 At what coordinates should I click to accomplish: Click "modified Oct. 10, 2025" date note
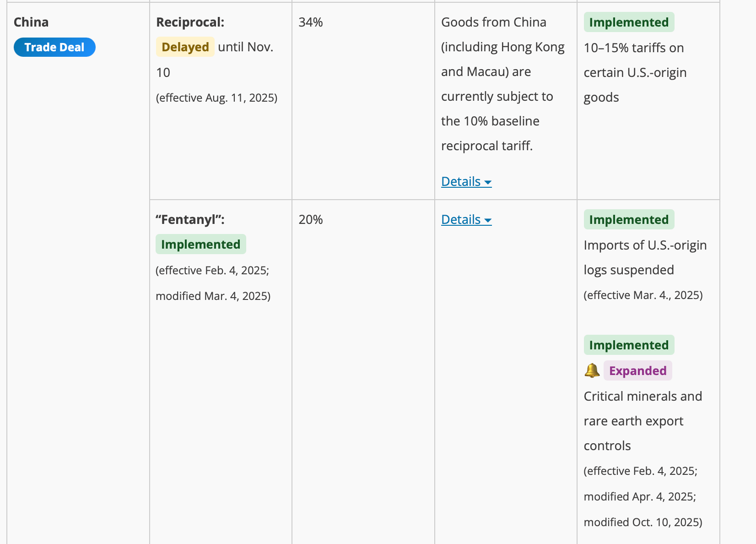643,522
